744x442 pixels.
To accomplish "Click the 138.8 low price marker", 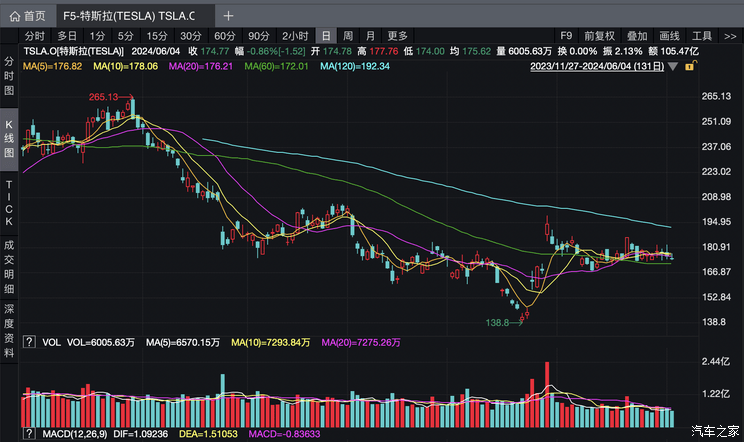I will [497, 323].
